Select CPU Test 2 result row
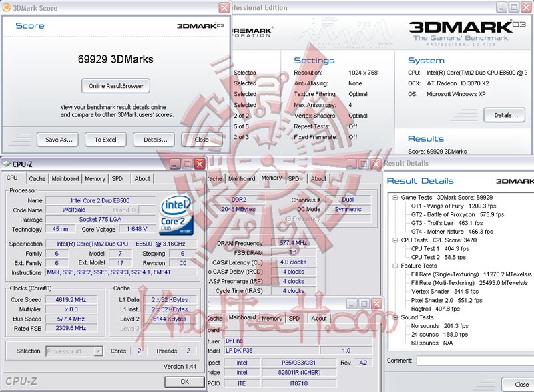Screen dimensions: 534x392 [438, 257]
